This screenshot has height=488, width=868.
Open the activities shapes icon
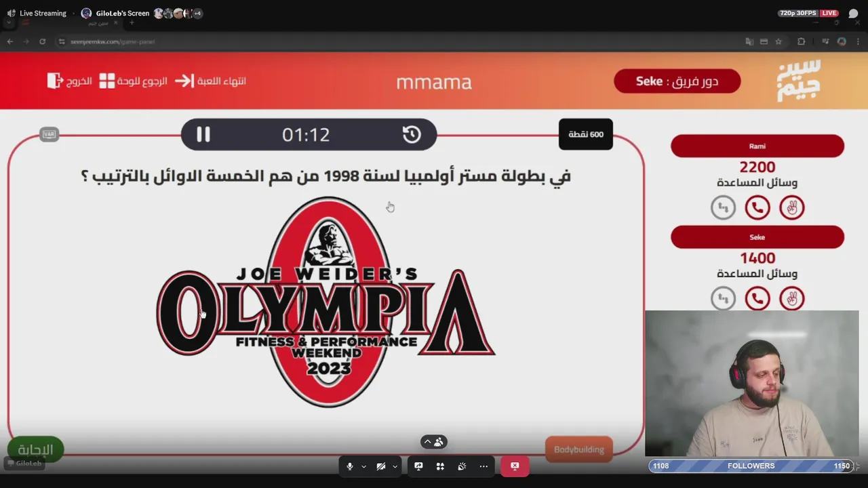click(x=440, y=466)
